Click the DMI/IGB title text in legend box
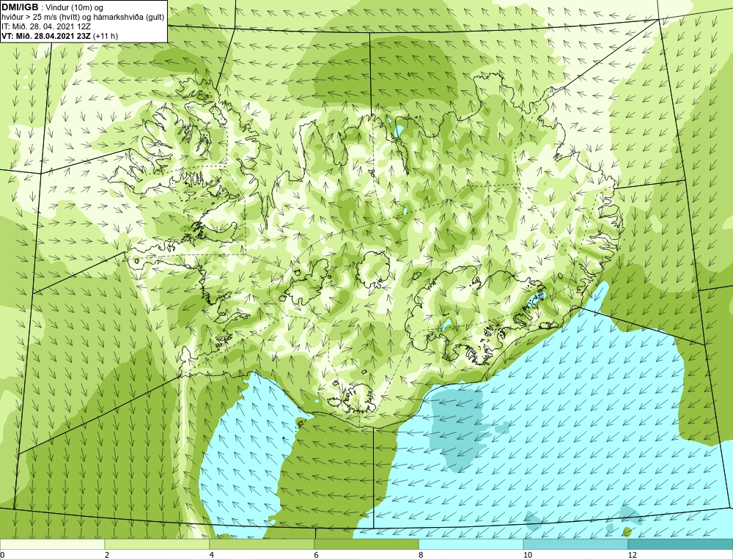 pos(20,7)
